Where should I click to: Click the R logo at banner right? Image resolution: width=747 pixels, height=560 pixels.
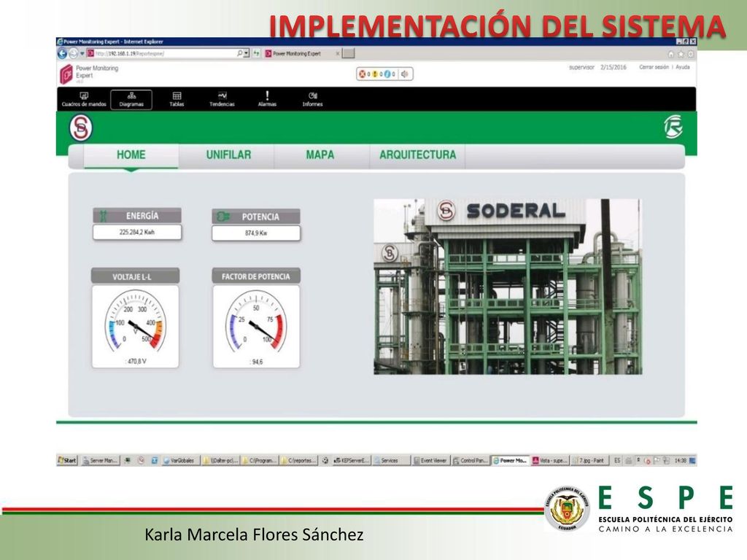tap(673, 127)
